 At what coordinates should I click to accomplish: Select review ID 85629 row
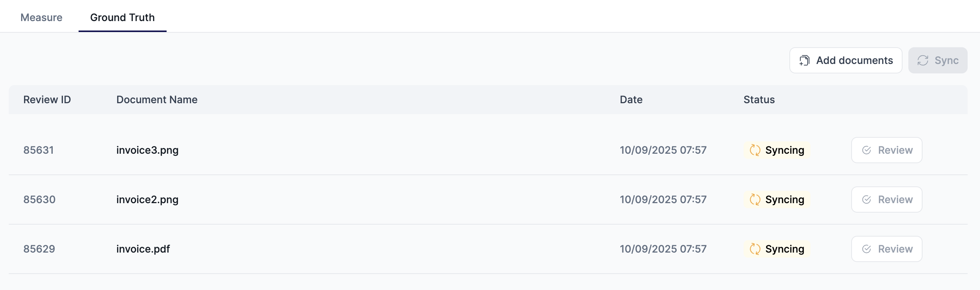pos(488,249)
